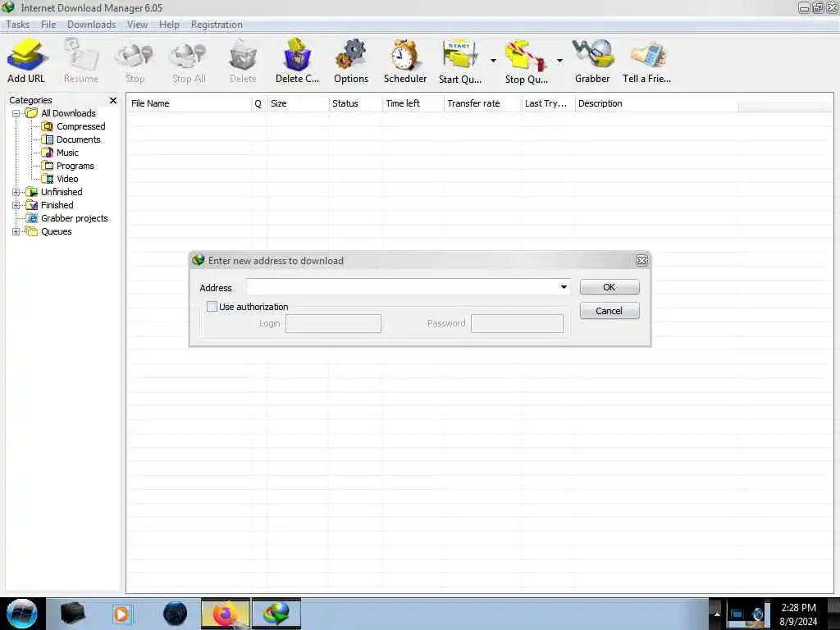Sort by the Size column header
The width and height of the screenshot is (840, 630).
pos(298,103)
